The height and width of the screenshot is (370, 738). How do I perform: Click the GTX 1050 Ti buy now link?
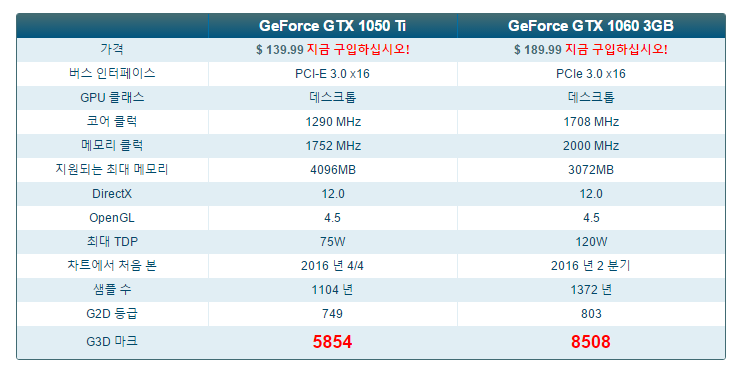click(x=358, y=49)
